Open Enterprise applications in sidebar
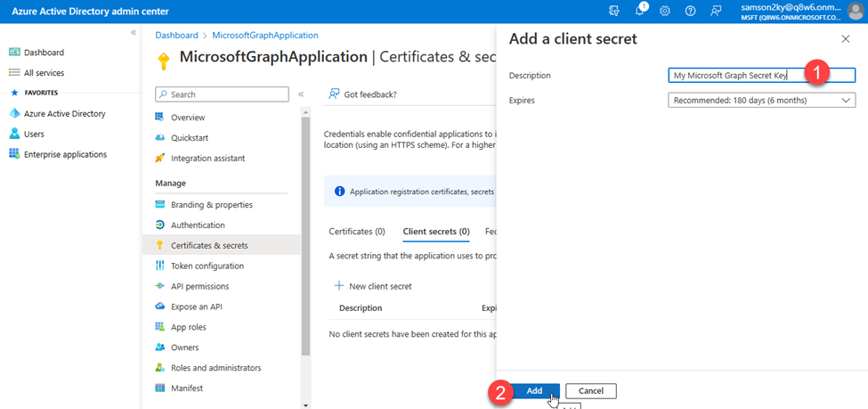 pyautogui.click(x=65, y=155)
